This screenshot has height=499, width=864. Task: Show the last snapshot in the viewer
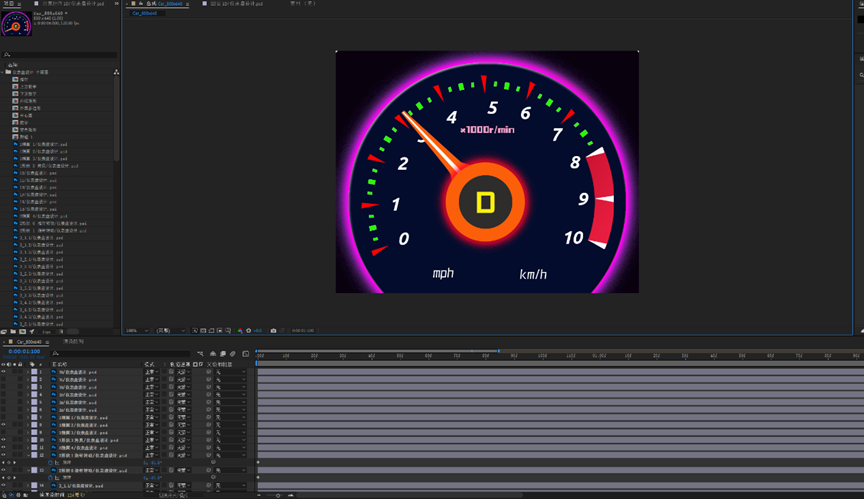282,330
